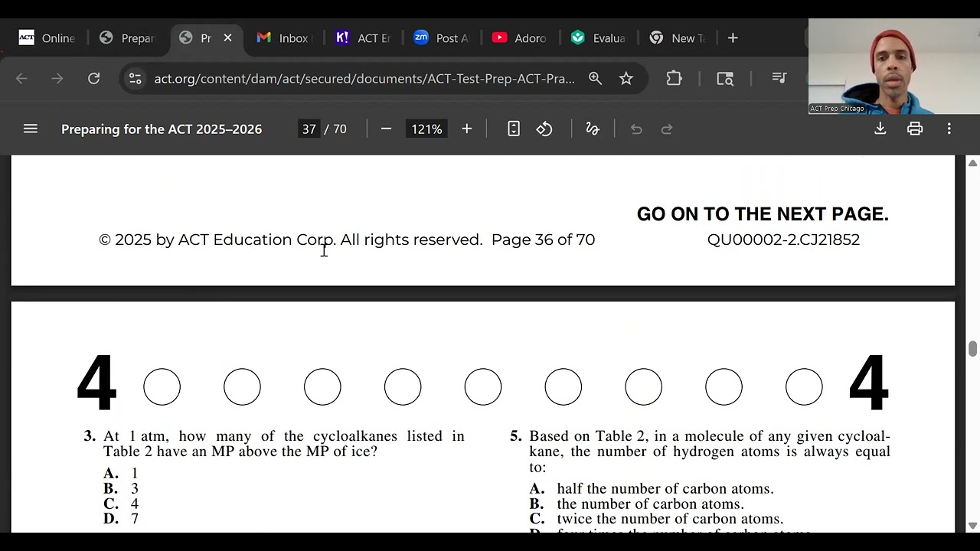This screenshot has height=551, width=980.
Task: Click the '© 2025 by ACT Education Corp.' text
Action: pyautogui.click(x=217, y=240)
